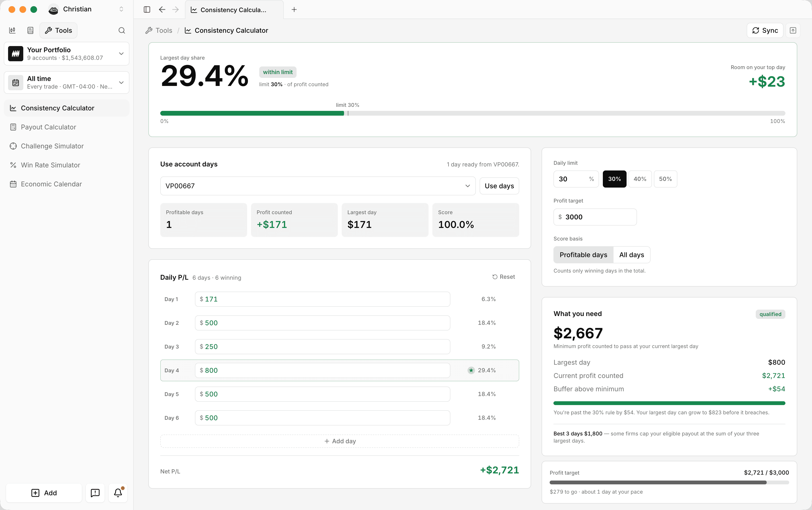Click the Use days button
Image resolution: width=812 pixels, height=510 pixels.
499,186
